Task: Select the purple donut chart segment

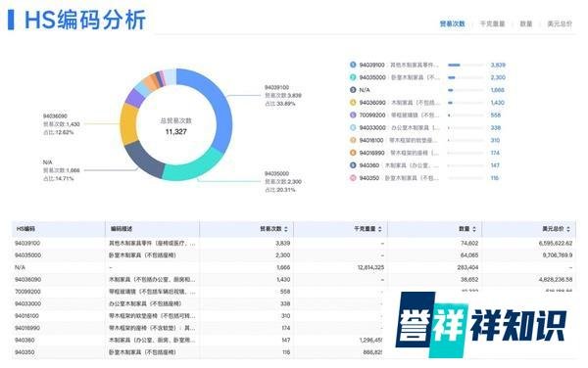Action: 134,98
